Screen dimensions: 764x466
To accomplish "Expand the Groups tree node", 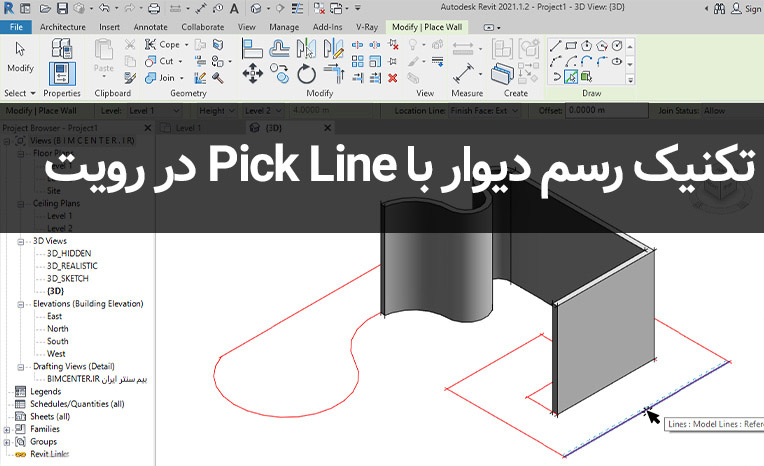I will point(6,442).
